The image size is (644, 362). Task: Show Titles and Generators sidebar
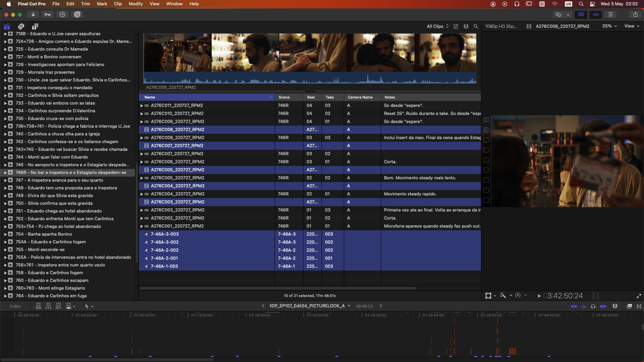tap(35, 26)
